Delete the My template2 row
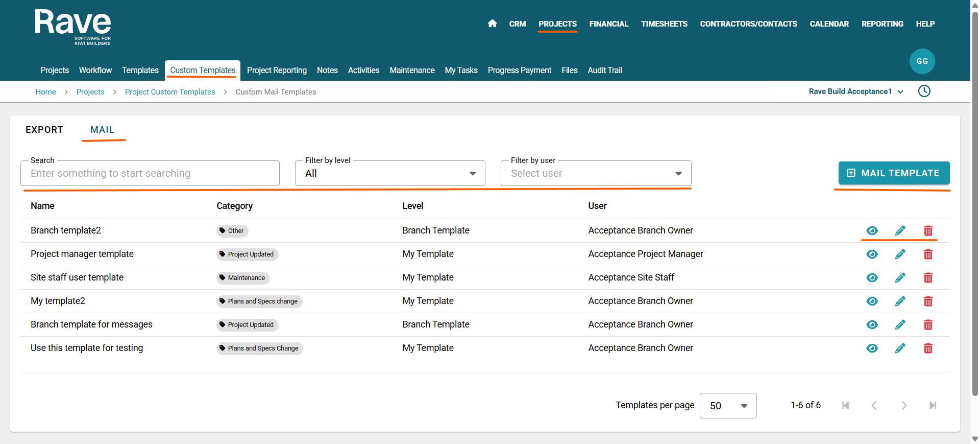 click(x=928, y=301)
